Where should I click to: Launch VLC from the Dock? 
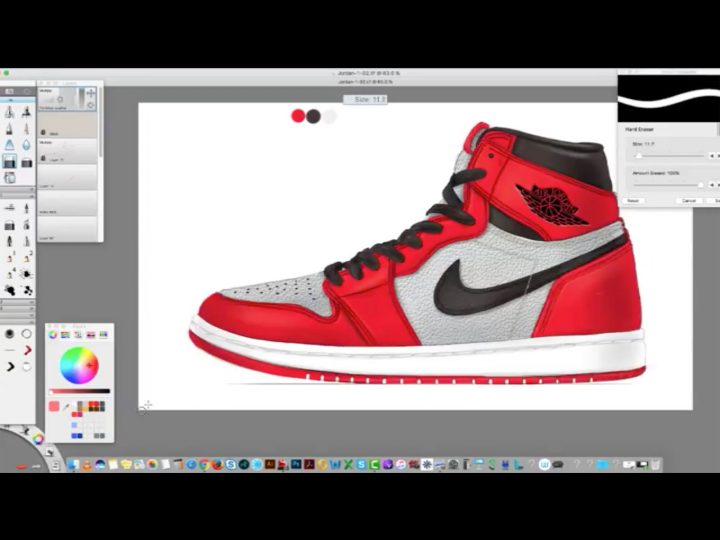(86, 465)
